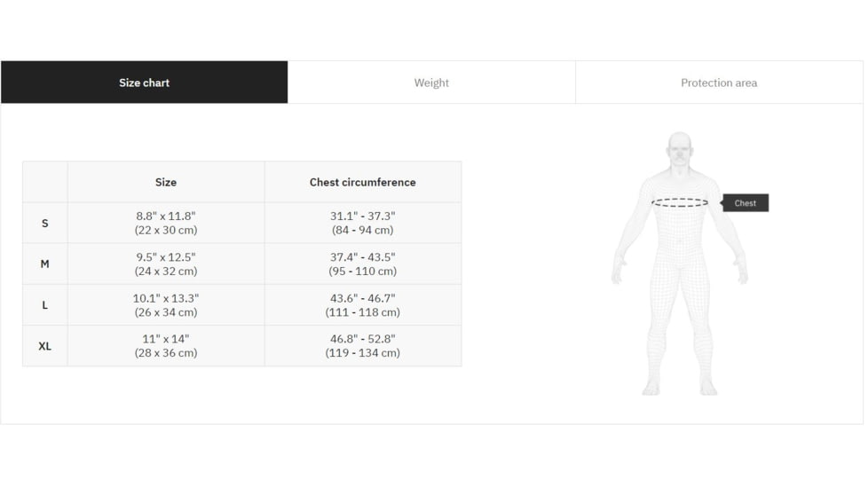The width and height of the screenshot is (868, 488).
Task: Click the 9.5" x 12.5" size cell
Action: tap(166, 264)
